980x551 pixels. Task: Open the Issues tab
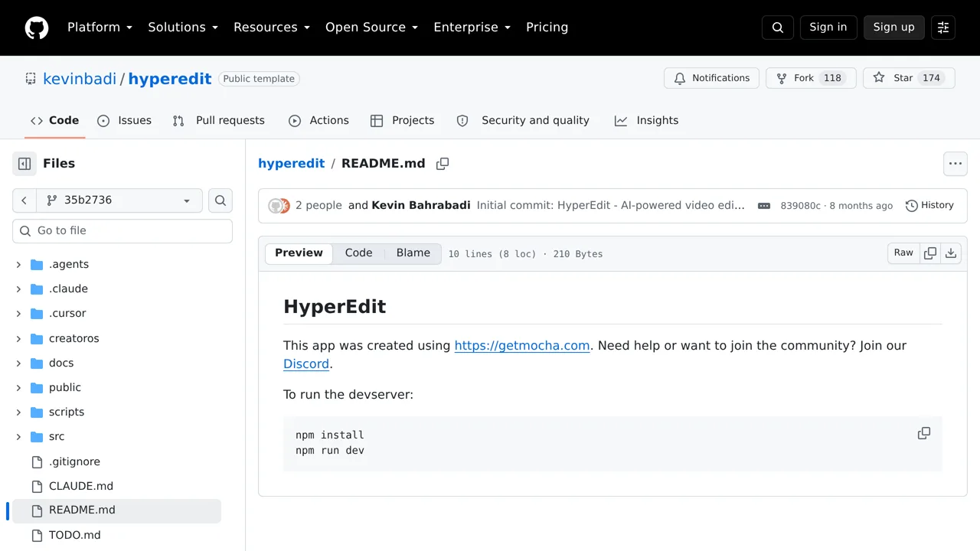125,121
